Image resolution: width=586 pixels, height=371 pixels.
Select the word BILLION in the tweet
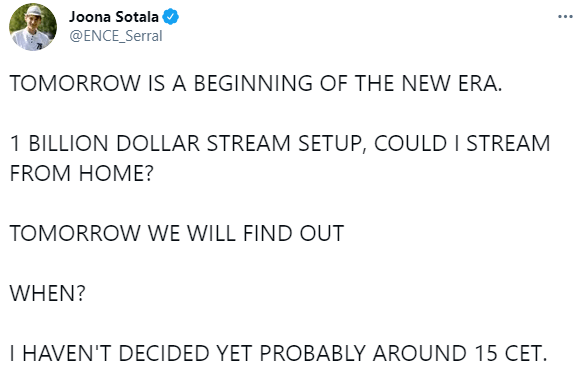click(x=68, y=143)
